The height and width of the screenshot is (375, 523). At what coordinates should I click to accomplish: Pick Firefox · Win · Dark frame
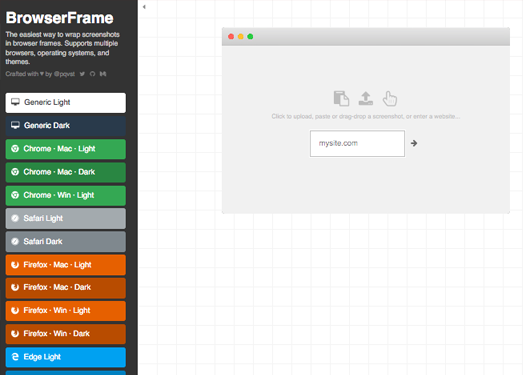[66, 334]
